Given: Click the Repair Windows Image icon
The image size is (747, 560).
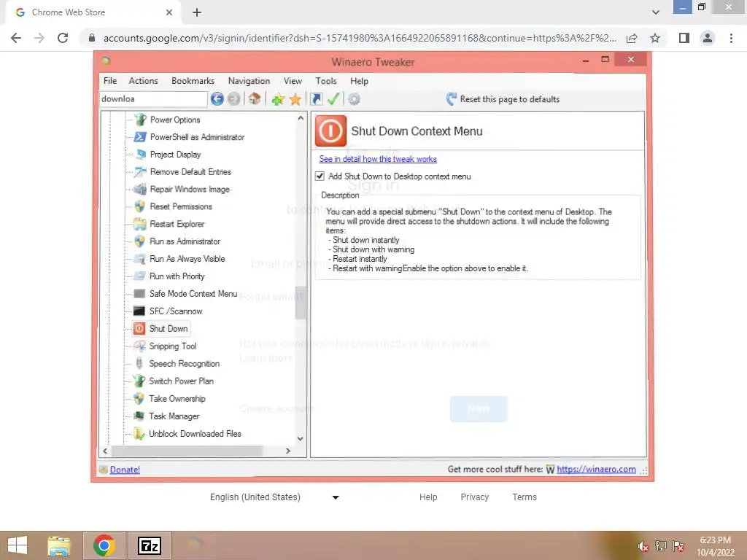Looking at the screenshot, I should [x=139, y=189].
